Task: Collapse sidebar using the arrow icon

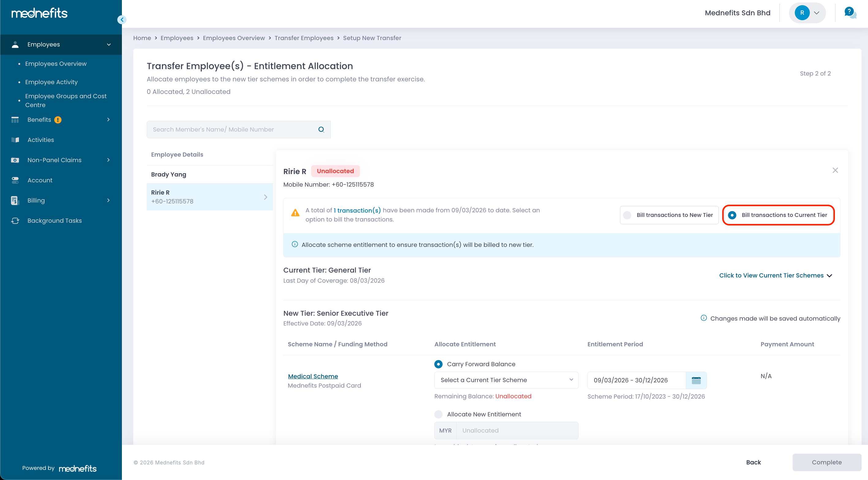Action: 122,20
